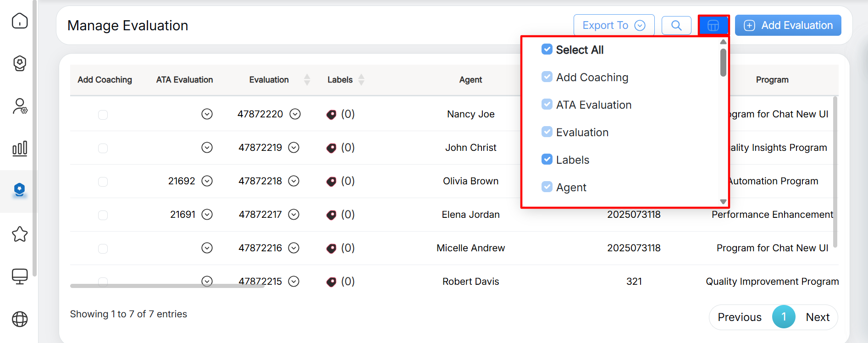Screen dimensions: 868x343
Task: Toggle the column chooser icon button
Action: click(x=713, y=25)
